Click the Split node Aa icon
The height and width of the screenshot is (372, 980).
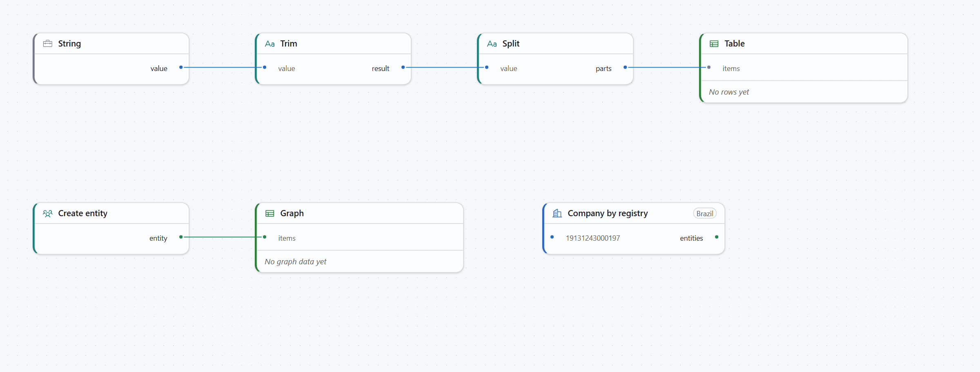492,44
